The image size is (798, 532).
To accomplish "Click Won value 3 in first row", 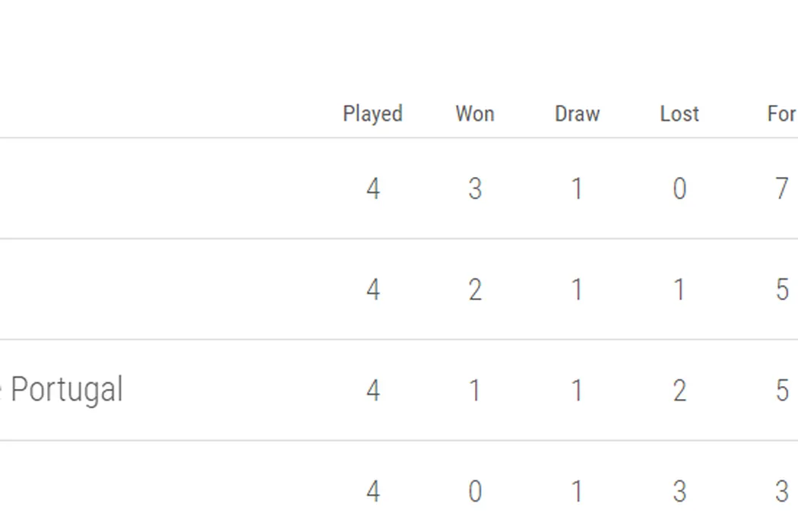I will pyautogui.click(x=475, y=188).
